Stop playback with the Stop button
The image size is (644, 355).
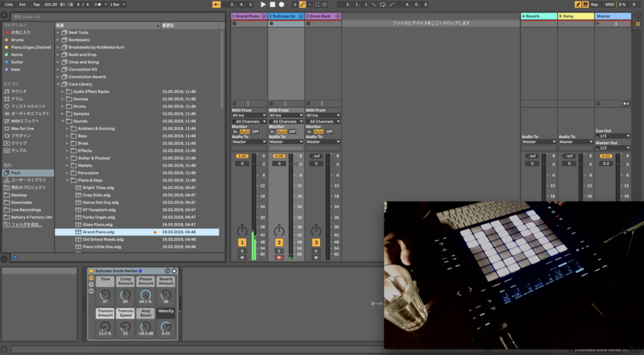(x=272, y=4)
